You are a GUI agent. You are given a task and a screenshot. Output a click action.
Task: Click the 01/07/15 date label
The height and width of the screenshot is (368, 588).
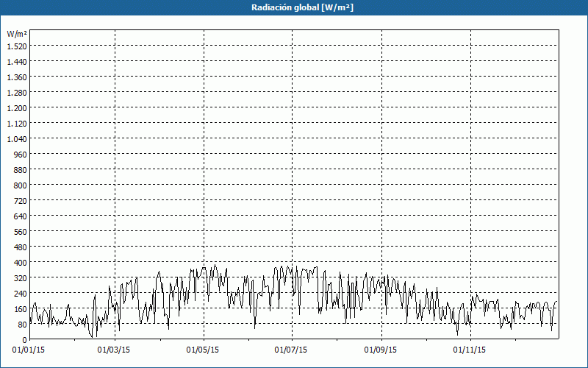coord(290,350)
